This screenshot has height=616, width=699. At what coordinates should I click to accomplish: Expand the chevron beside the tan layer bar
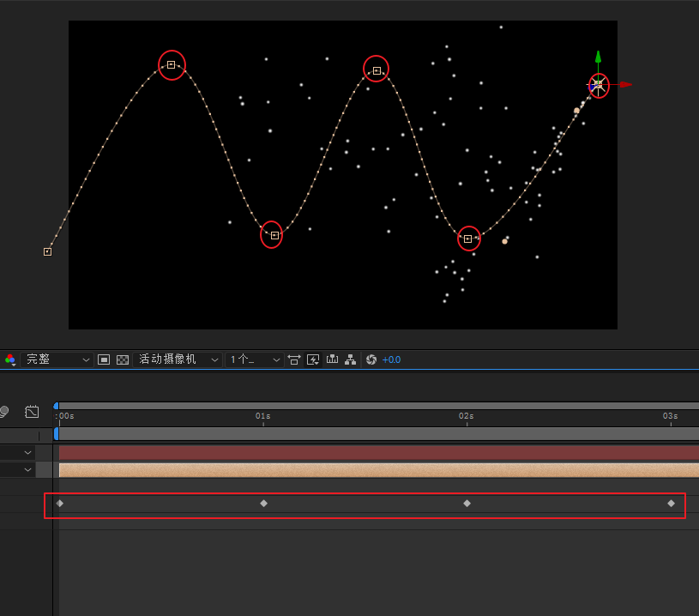(x=27, y=469)
